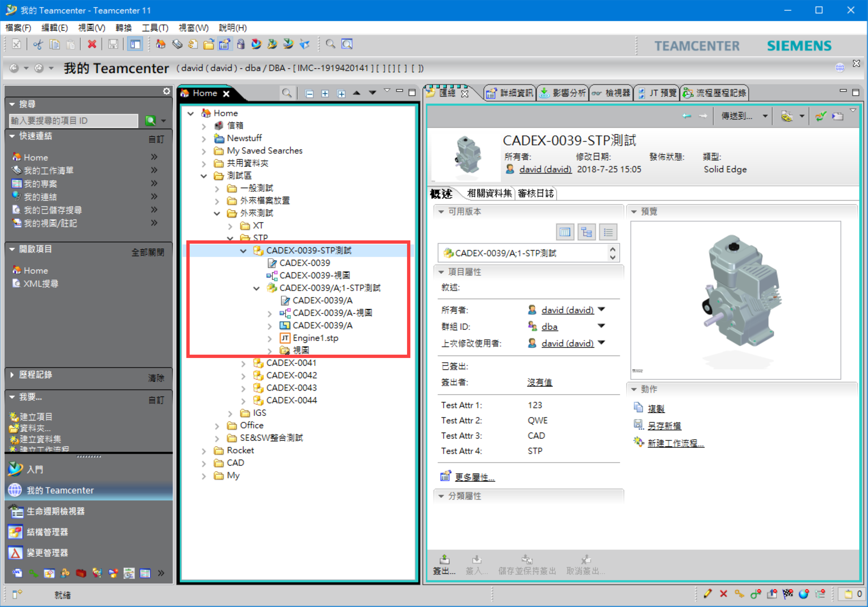868x607 pixels.
Task: Close the Home tab
Action: (x=226, y=94)
